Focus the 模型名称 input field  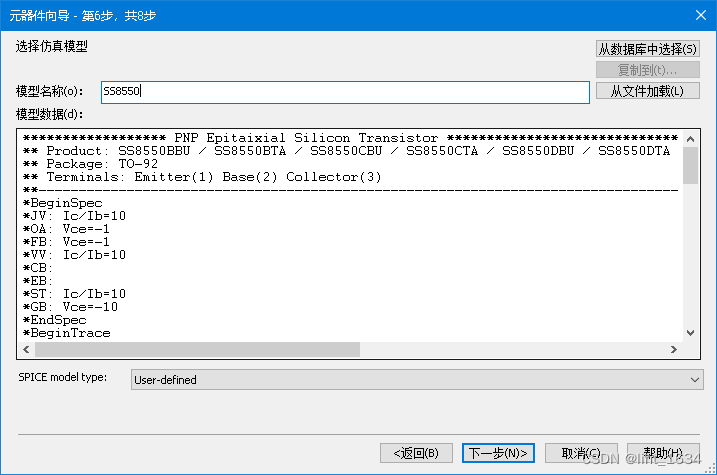point(345,92)
